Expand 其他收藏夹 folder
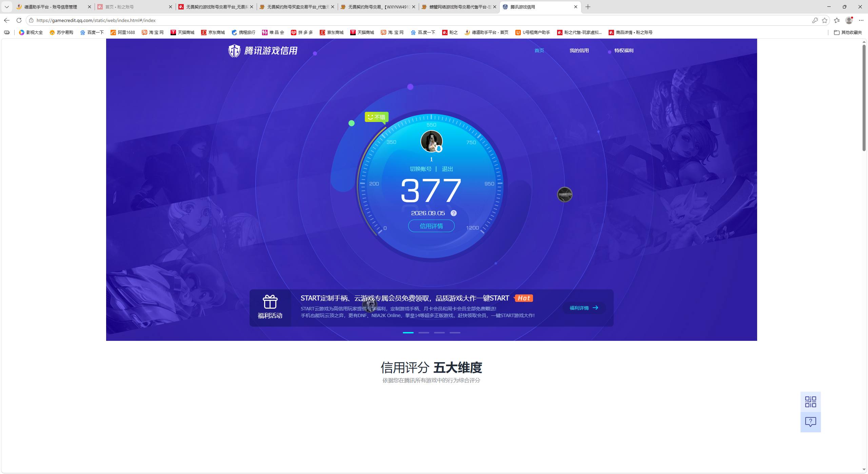The image size is (868, 474). pos(848,33)
